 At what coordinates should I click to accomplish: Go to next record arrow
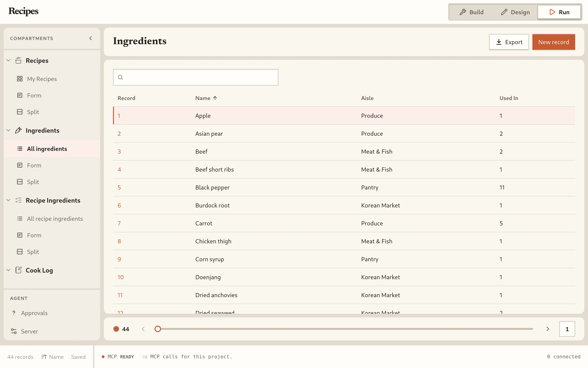tap(548, 329)
